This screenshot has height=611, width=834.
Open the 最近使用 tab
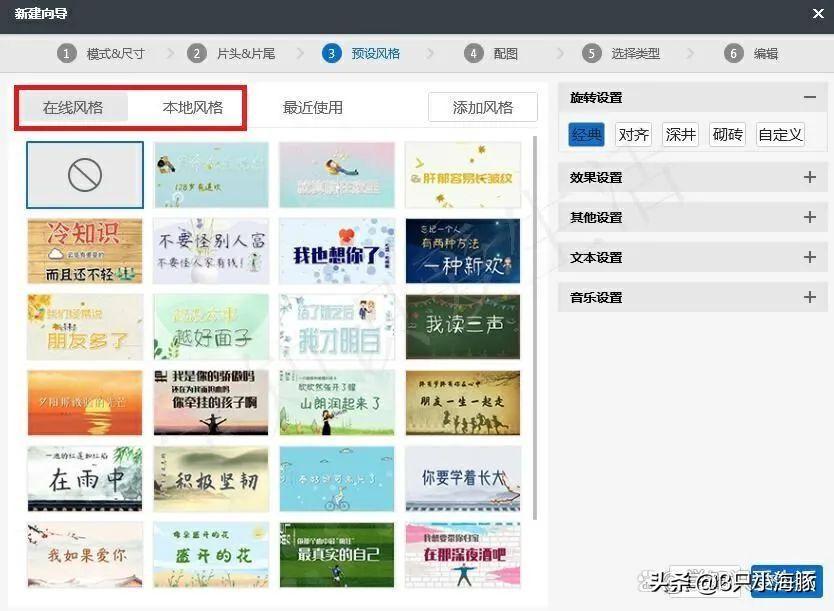point(313,107)
